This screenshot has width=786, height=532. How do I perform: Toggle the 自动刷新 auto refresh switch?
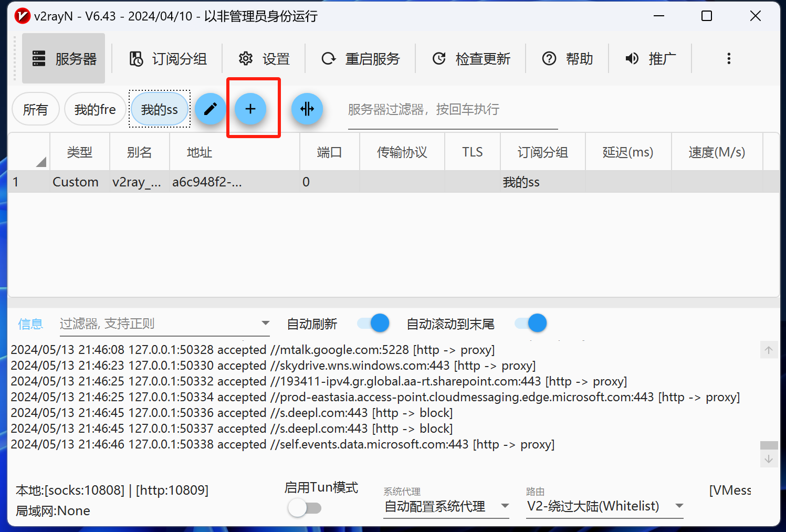click(373, 323)
